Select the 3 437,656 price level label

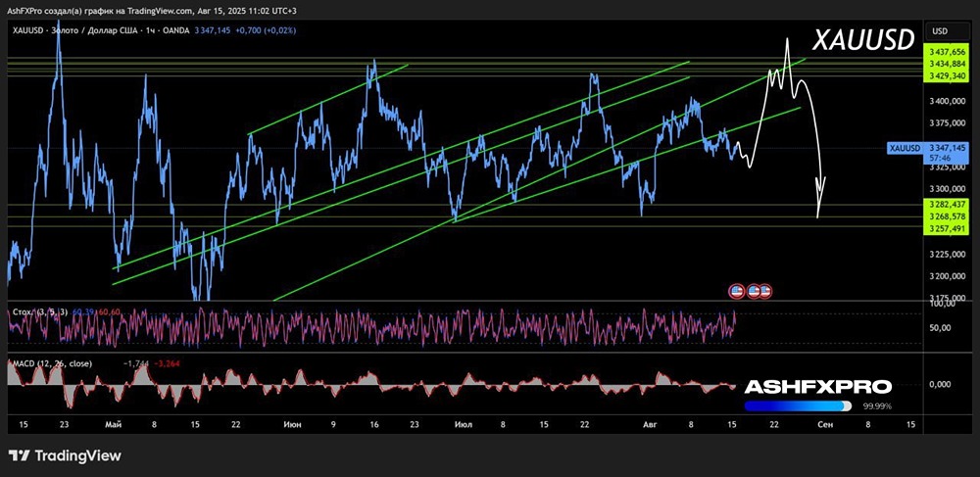(946, 52)
